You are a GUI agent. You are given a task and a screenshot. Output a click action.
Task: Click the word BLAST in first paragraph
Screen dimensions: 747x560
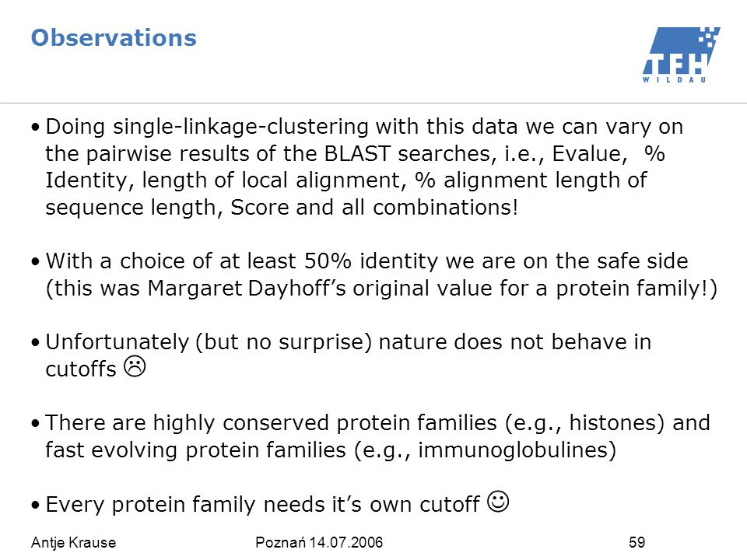pyautogui.click(x=357, y=153)
